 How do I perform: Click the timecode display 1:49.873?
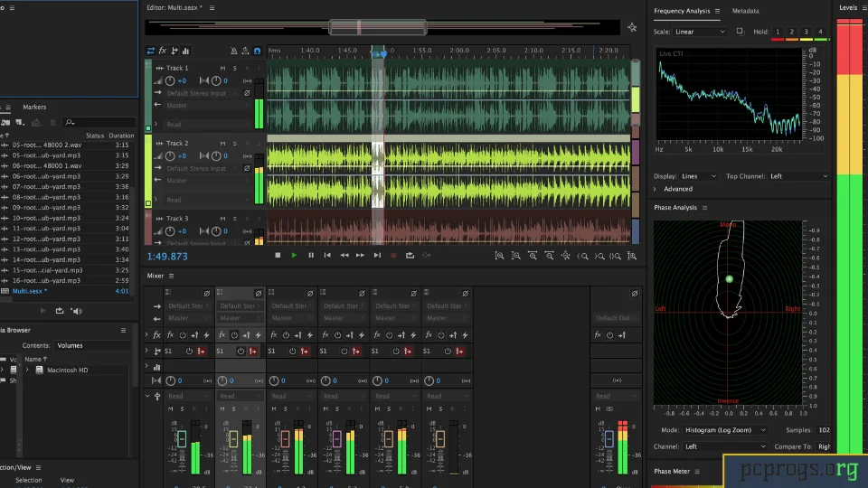point(167,256)
